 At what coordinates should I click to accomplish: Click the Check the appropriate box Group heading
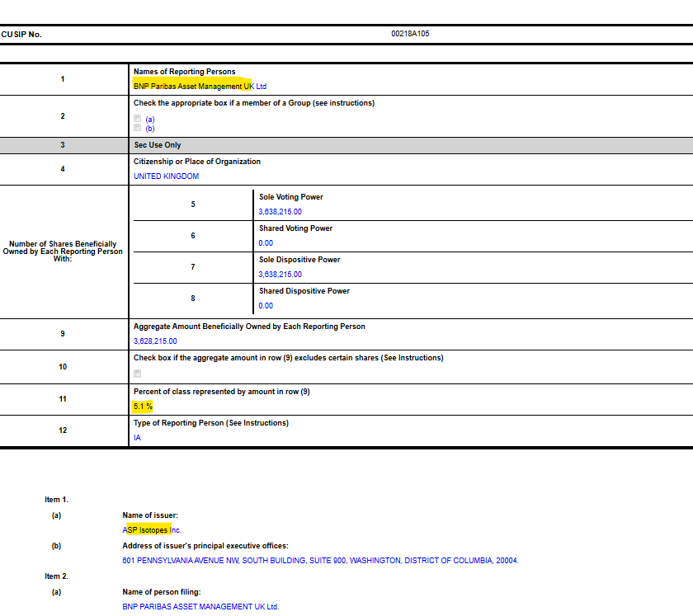[x=254, y=103]
